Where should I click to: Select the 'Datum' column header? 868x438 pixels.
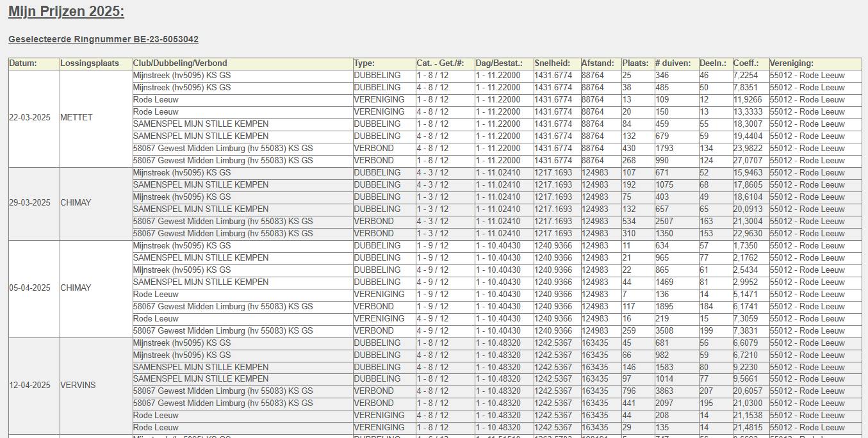(x=23, y=63)
